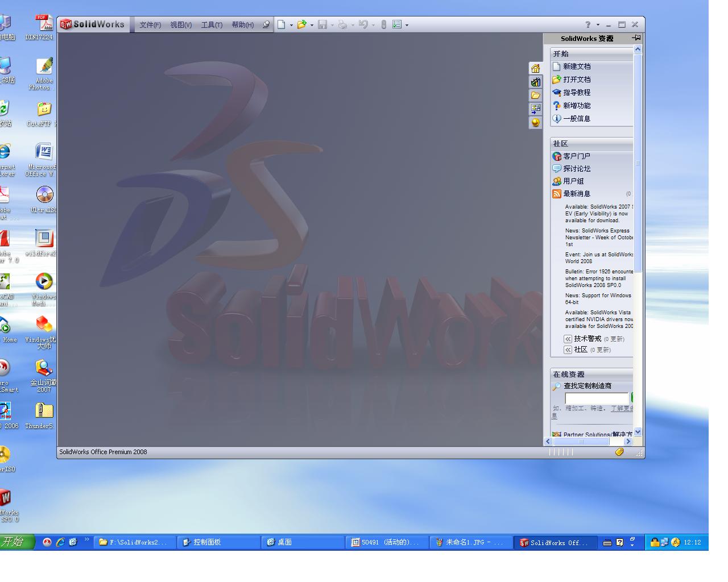The height and width of the screenshot is (582, 728).
Task: Switch to F:\SolidWorks2 folder taskbar button
Action: click(x=135, y=542)
